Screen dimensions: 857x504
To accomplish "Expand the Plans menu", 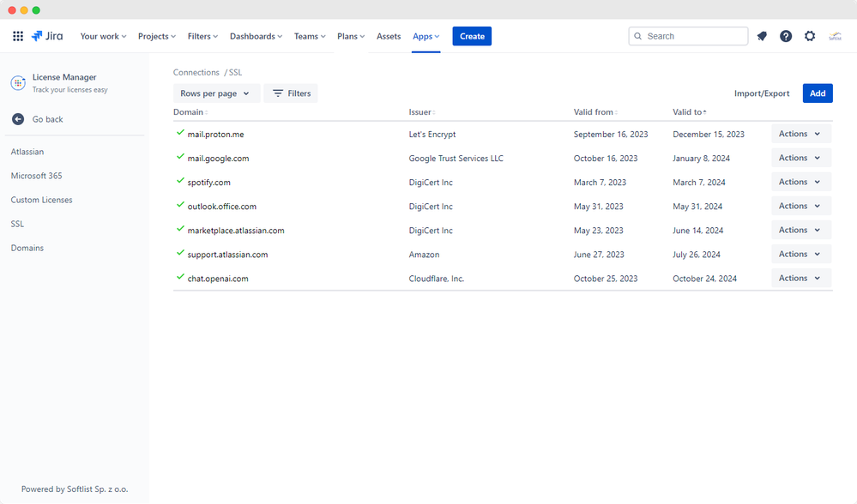I will coord(351,36).
